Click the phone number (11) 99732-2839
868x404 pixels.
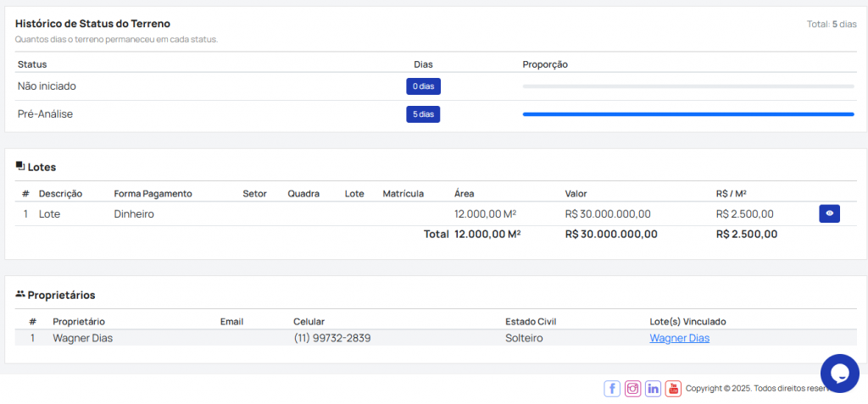(x=331, y=338)
